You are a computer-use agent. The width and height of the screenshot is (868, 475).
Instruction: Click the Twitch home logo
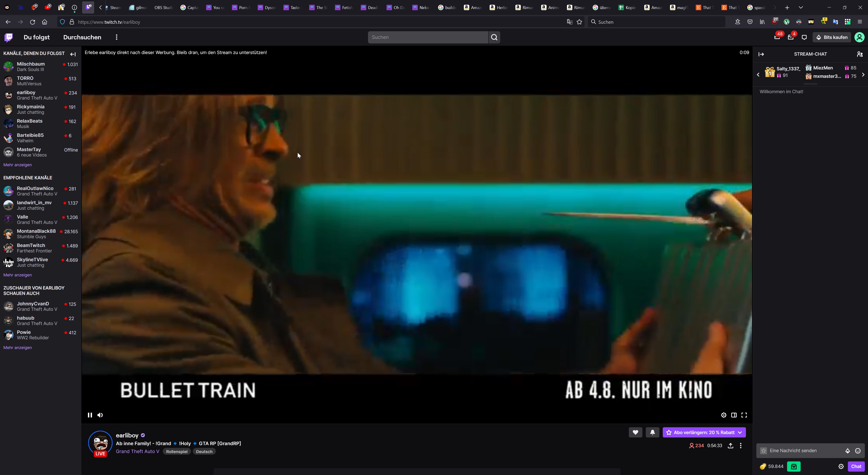pyautogui.click(x=9, y=37)
